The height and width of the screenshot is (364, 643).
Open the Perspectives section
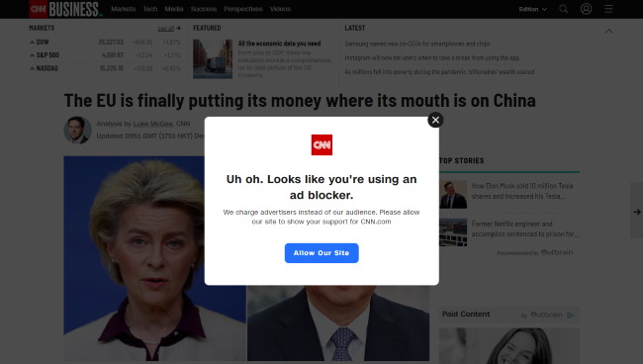(243, 9)
